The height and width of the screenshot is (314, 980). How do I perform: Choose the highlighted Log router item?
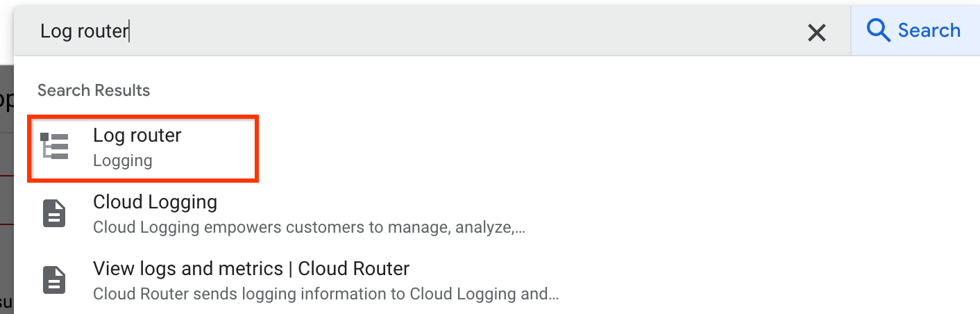click(143, 148)
